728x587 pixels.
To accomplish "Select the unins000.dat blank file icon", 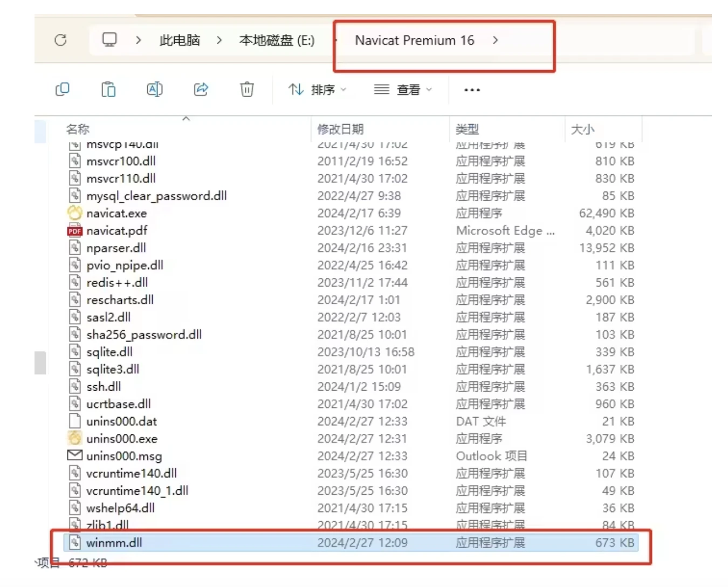I will point(75,421).
